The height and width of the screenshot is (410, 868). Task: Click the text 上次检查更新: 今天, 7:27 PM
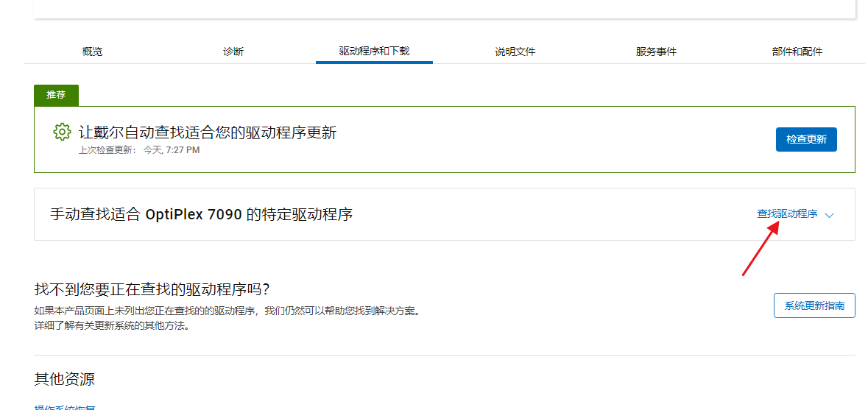click(x=139, y=150)
